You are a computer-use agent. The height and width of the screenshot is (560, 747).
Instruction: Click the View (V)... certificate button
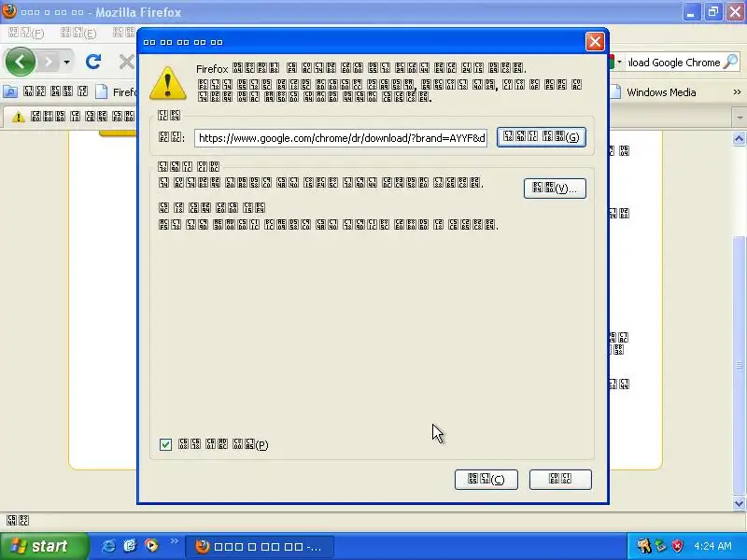pos(555,189)
